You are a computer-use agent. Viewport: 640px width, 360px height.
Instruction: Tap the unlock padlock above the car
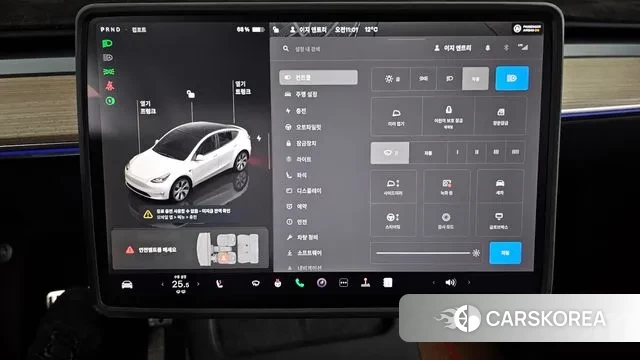point(190,94)
